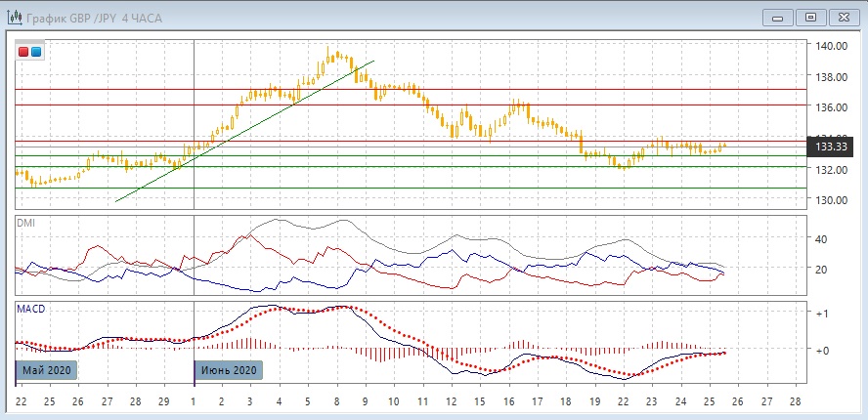The height and width of the screenshot is (420, 868).
Task: Click the DMI indicator label
Action: [26, 224]
